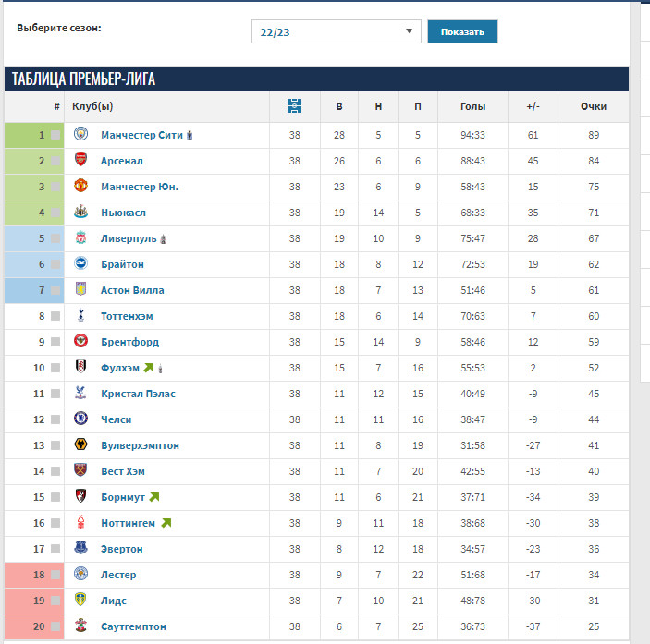
Task: Open the Саутгемптон team link
Action: pyautogui.click(x=133, y=626)
